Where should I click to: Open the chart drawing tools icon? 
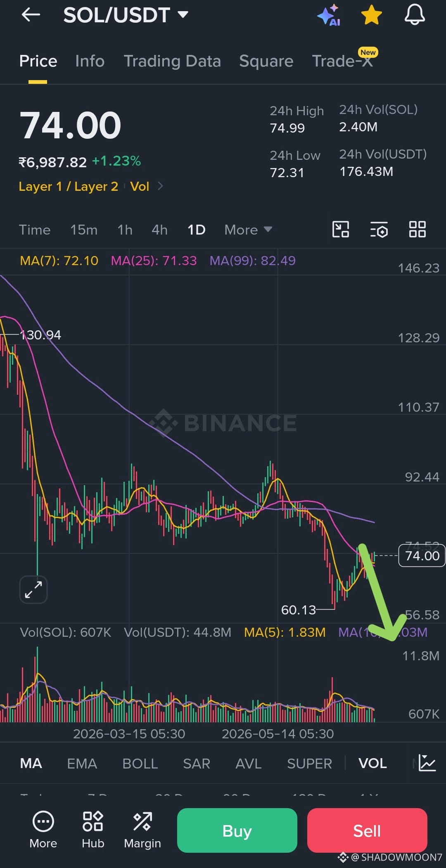click(x=341, y=230)
